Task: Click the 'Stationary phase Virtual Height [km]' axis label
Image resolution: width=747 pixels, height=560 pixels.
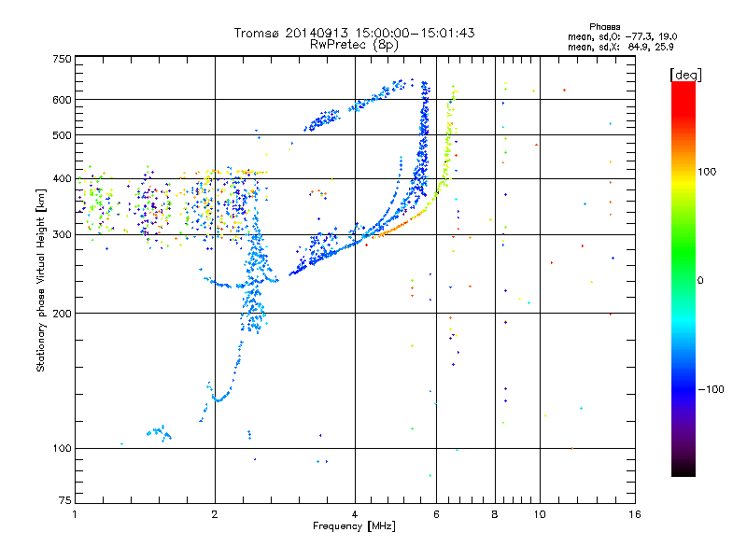Action: 41,280
